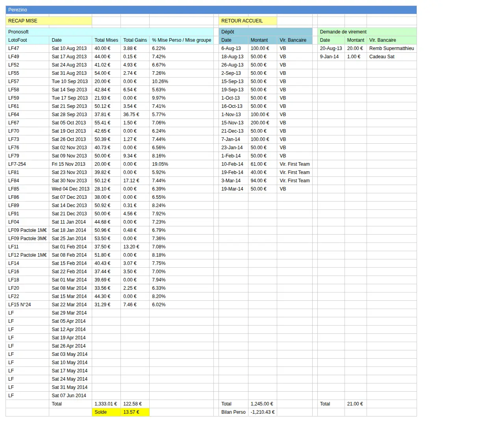The height and width of the screenshot is (422, 504).
Task: Select the LotoFoot column header
Action: 28,40
